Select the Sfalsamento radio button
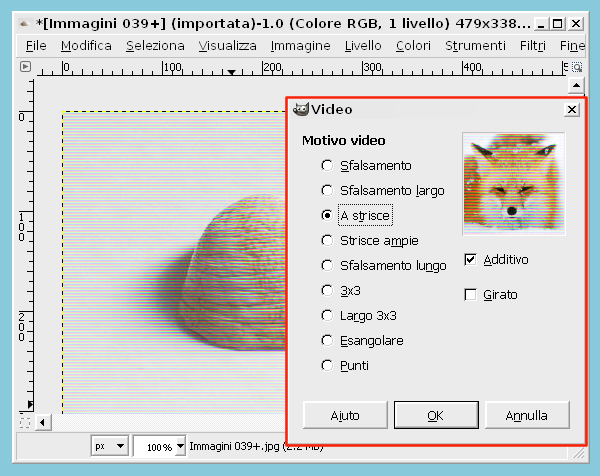 pyautogui.click(x=326, y=165)
